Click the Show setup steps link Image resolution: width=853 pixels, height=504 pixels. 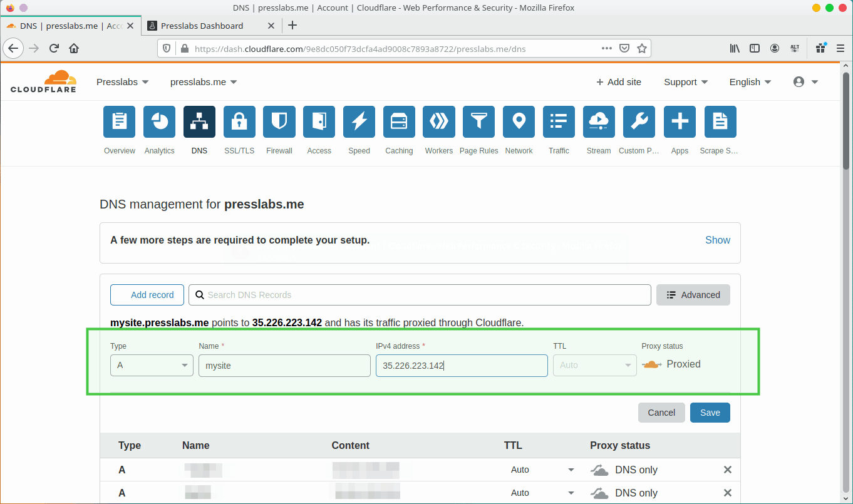(718, 240)
